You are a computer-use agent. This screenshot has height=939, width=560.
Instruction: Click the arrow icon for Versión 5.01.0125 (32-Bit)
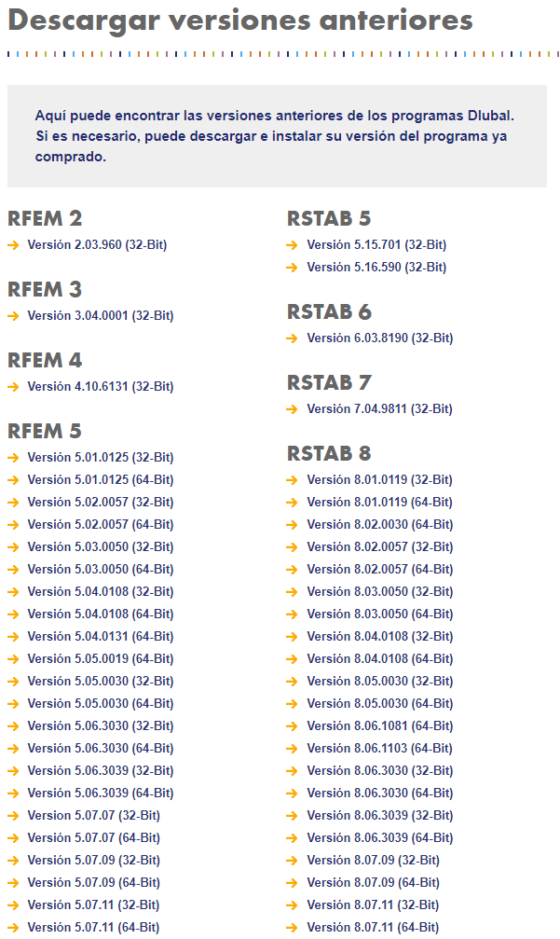point(13,457)
